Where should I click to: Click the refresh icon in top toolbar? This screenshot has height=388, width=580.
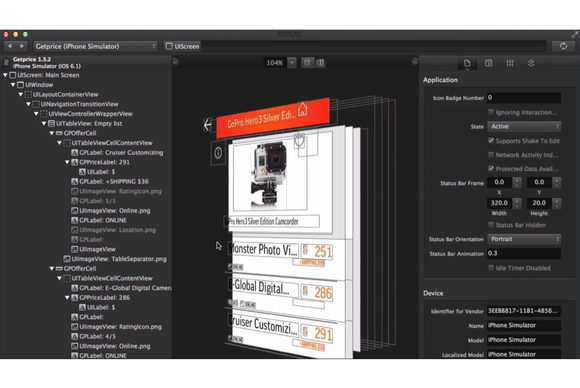(563, 46)
